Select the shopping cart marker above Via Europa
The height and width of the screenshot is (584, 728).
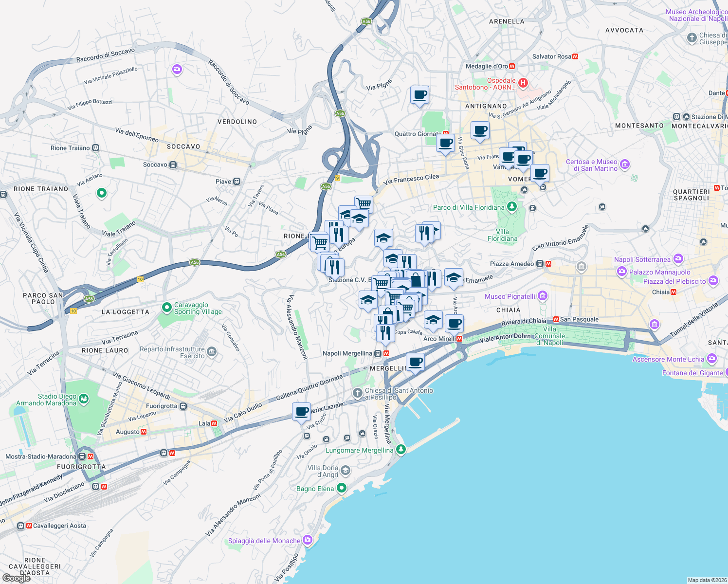pos(363,203)
